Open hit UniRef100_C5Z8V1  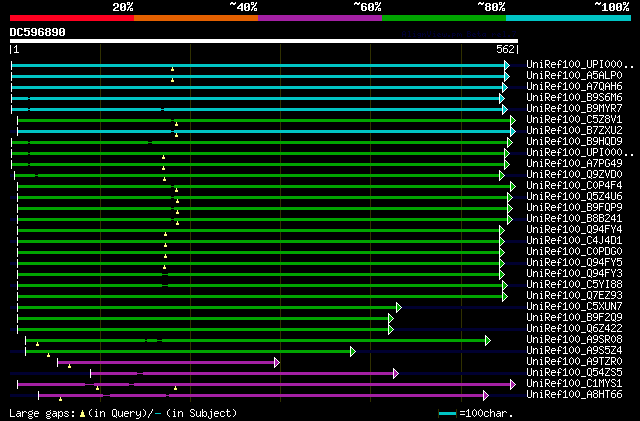pos(574,120)
